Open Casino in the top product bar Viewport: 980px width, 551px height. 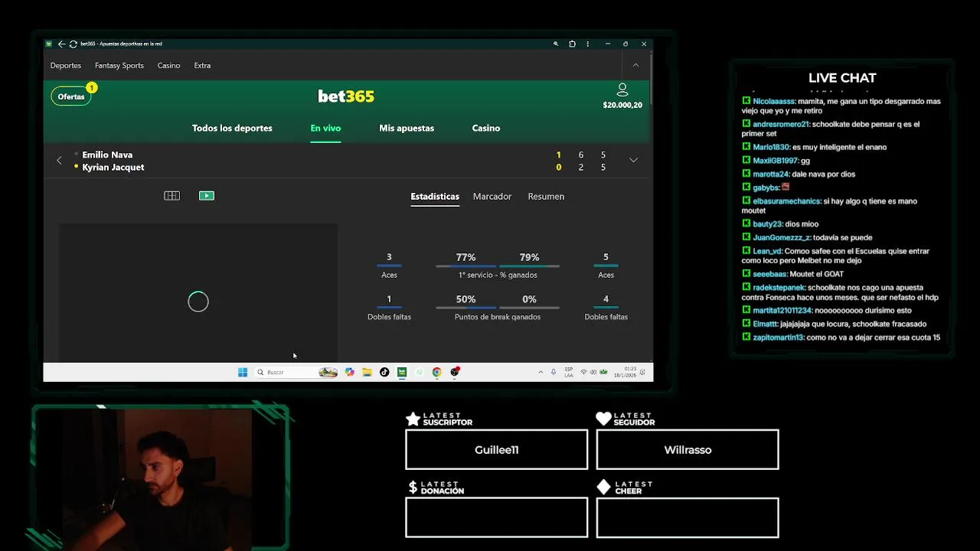point(169,65)
